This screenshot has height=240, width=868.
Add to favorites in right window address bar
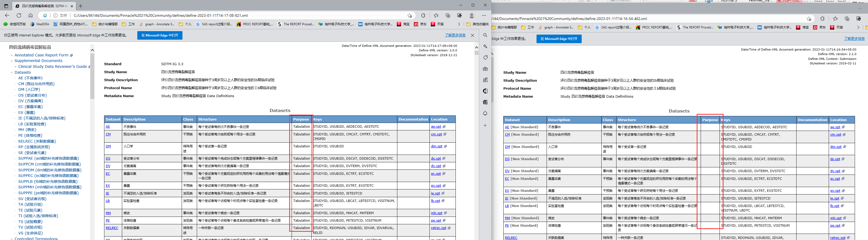point(809,19)
